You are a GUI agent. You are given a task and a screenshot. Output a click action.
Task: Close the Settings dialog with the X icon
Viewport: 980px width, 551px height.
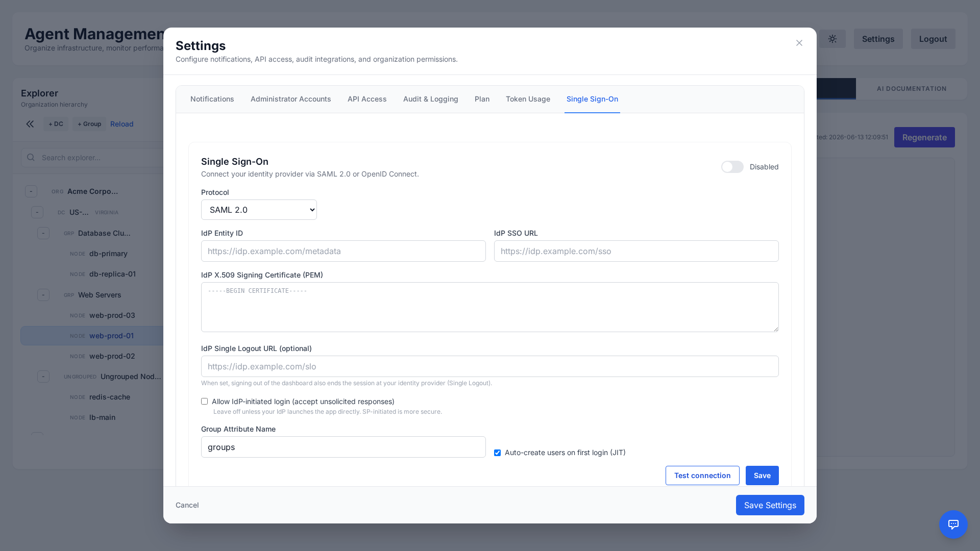click(x=799, y=43)
